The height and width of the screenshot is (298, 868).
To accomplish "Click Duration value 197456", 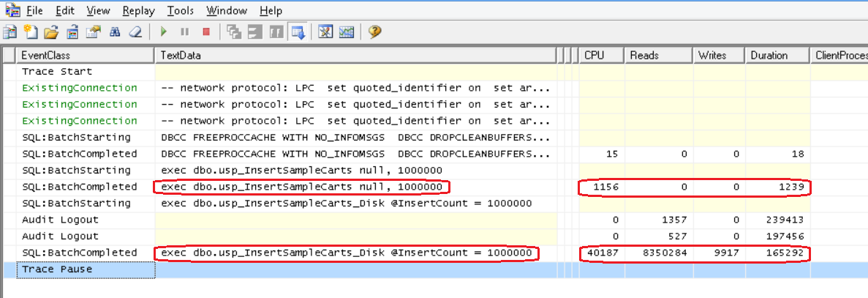I will 785,236.
